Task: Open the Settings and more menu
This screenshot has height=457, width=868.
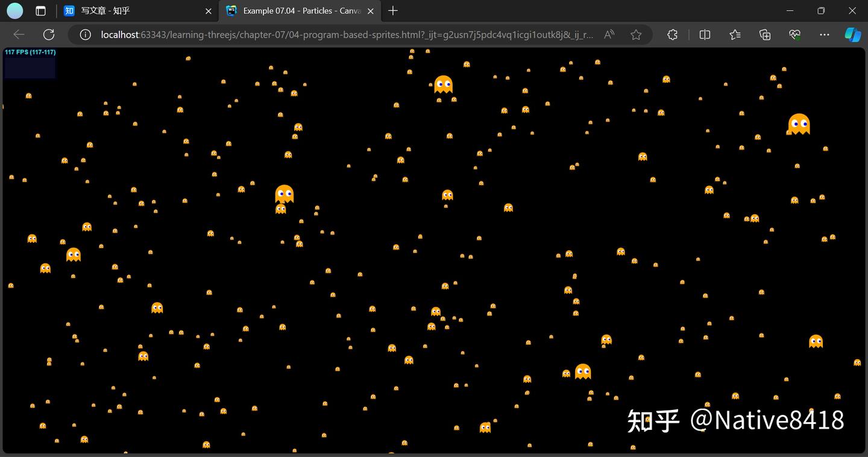Action: pyautogui.click(x=824, y=34)
